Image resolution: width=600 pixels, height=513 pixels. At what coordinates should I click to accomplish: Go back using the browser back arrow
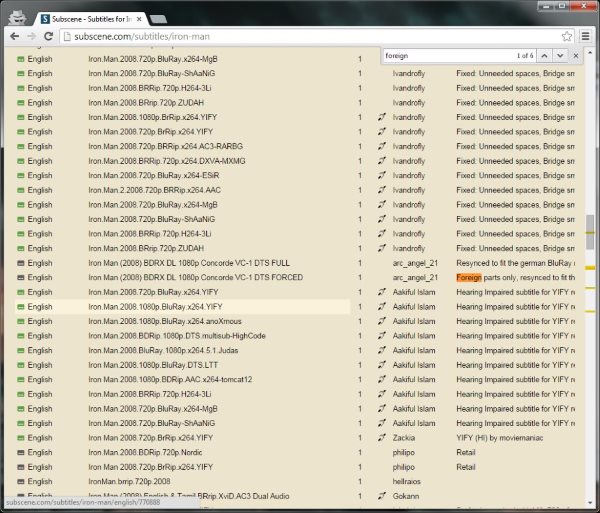pyautogui.click(x=15, y=36)
